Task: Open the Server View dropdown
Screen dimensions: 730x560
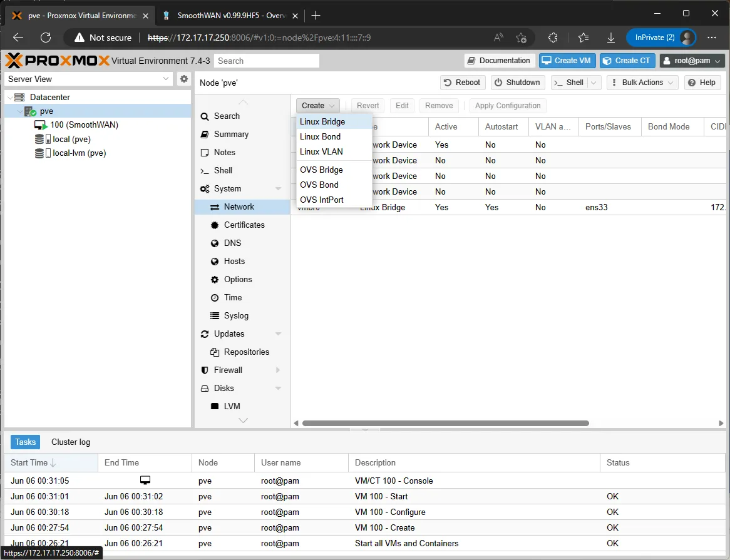Action: tap(166, 79)
